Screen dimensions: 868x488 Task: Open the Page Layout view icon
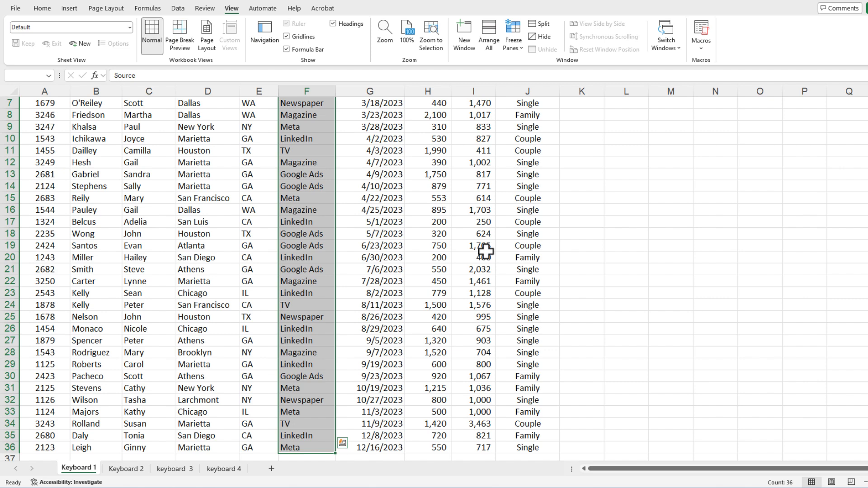point(207,28)
